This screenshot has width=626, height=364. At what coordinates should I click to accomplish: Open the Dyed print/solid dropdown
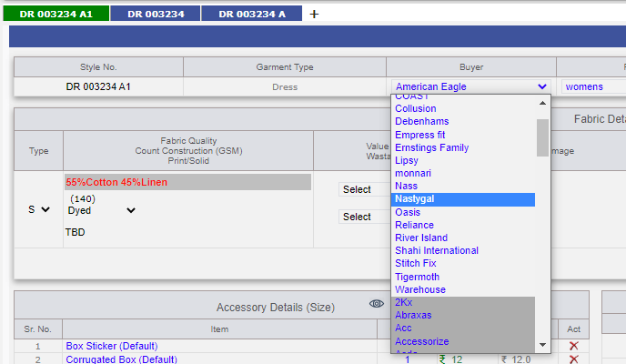101,210
